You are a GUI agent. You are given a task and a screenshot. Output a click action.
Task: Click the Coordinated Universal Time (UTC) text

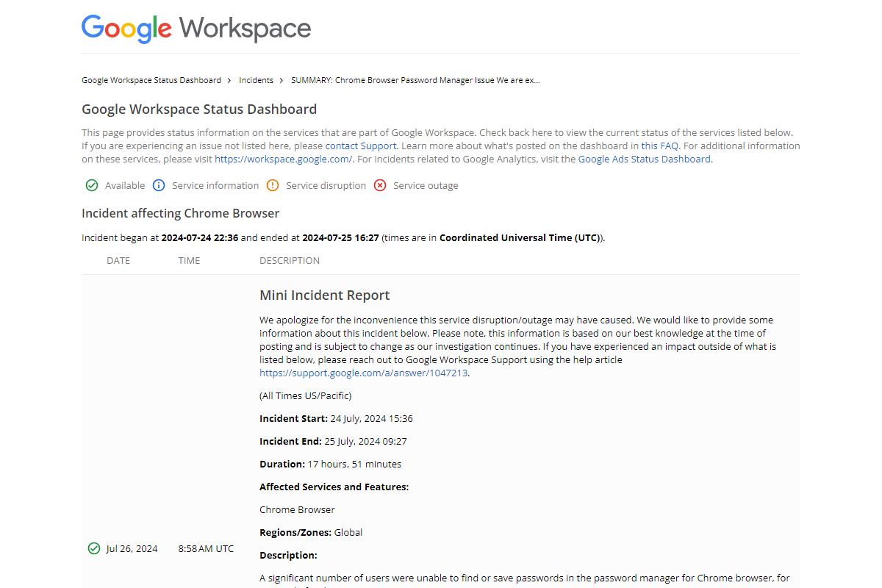pyautogui.click(x=520, y=237)
